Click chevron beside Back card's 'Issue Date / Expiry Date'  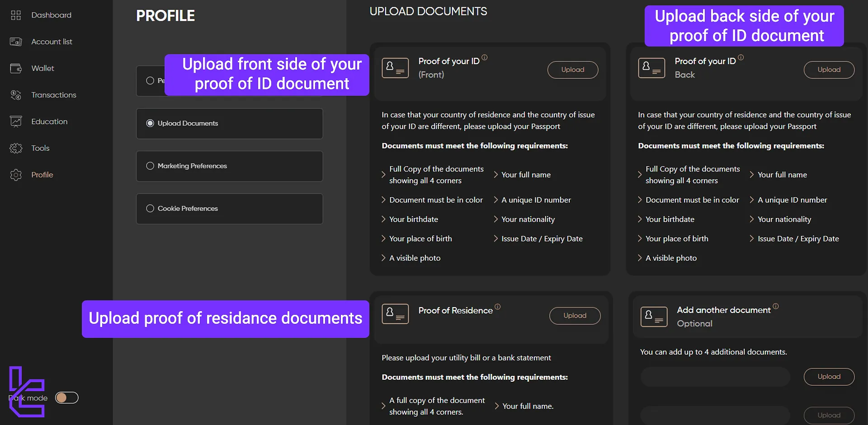752,238
